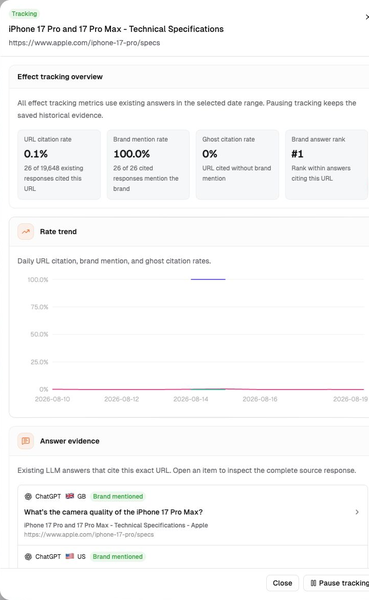Click the Pause tracking button
The width and height of the screenshot is (369, 600).
[337, 583]
